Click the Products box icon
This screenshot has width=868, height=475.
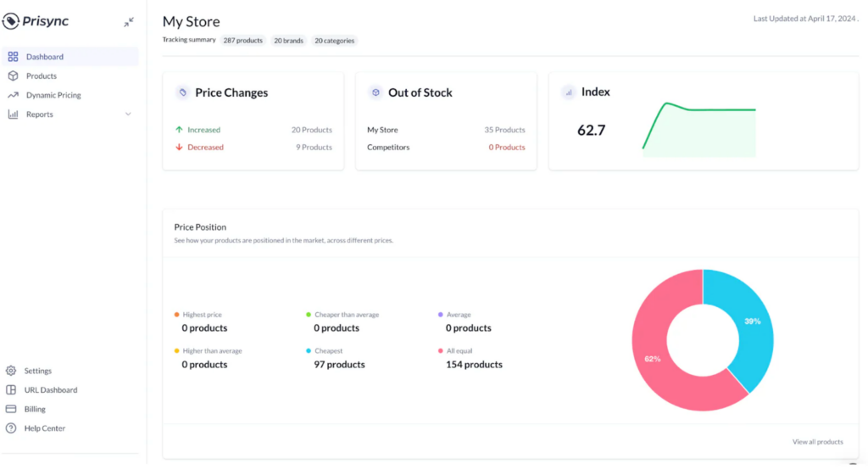(13, 75)
